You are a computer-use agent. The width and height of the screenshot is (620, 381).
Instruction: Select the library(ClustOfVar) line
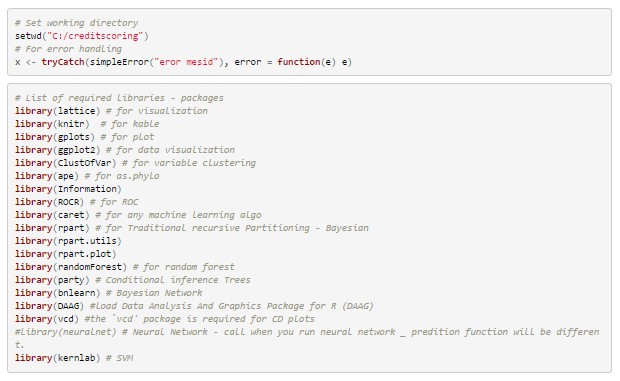coord(135,163)
